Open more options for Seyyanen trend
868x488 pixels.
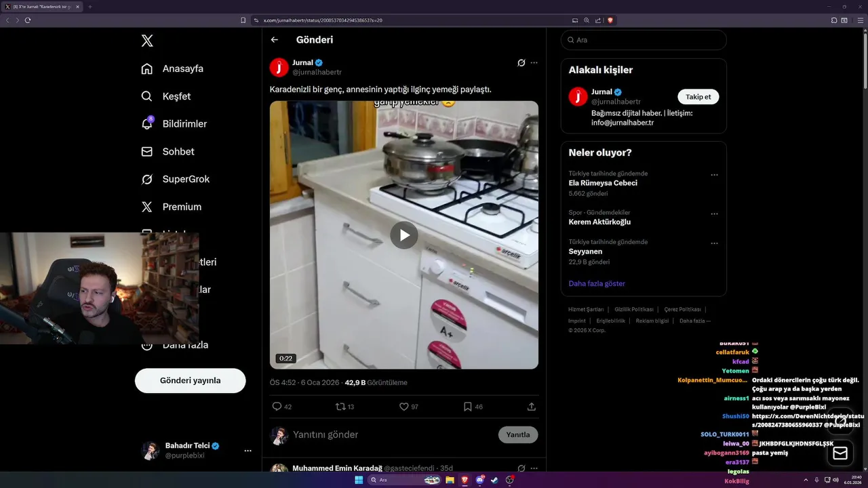[x=714, y=243]
